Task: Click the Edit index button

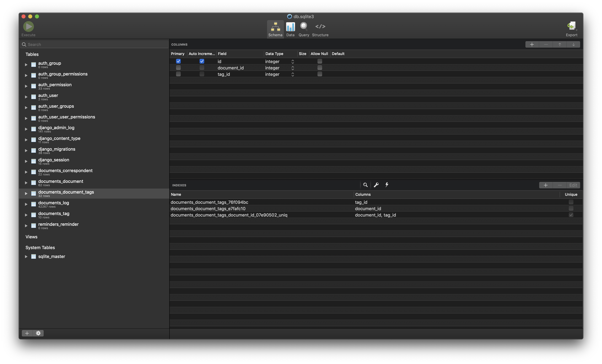Action: tap(573, 185)
